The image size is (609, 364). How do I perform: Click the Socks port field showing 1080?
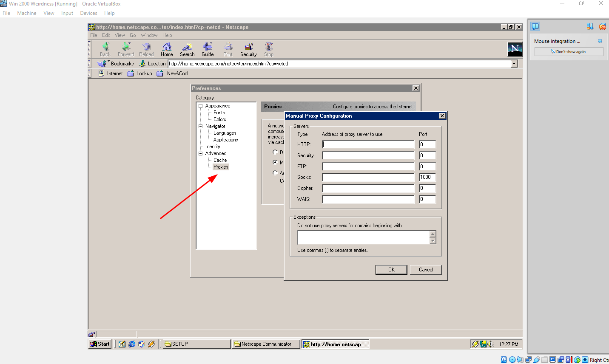pos(427,177)
